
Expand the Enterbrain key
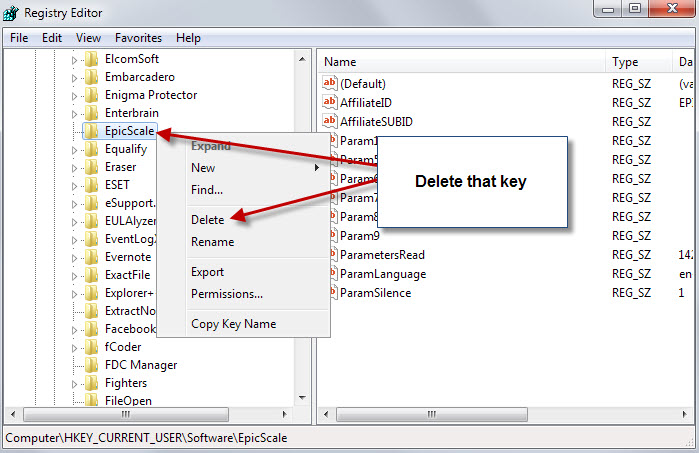coord(74,114)
